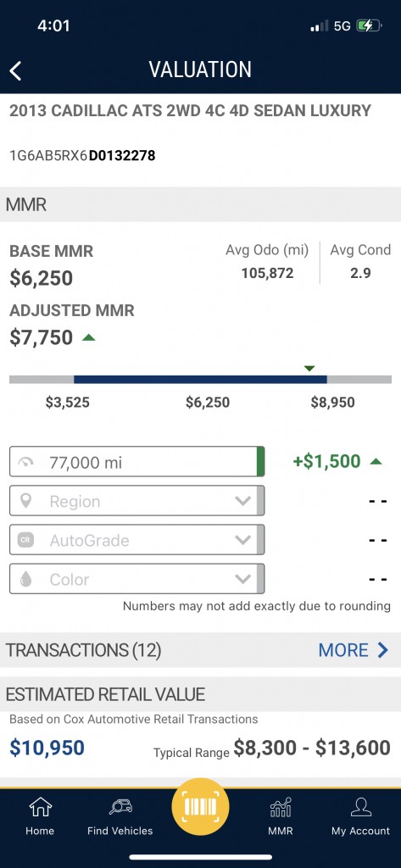The width and height of the screenshot is (401, 868).
Task: Tap the CR badge icon in AutoGrade
Action: pos(25,540)
